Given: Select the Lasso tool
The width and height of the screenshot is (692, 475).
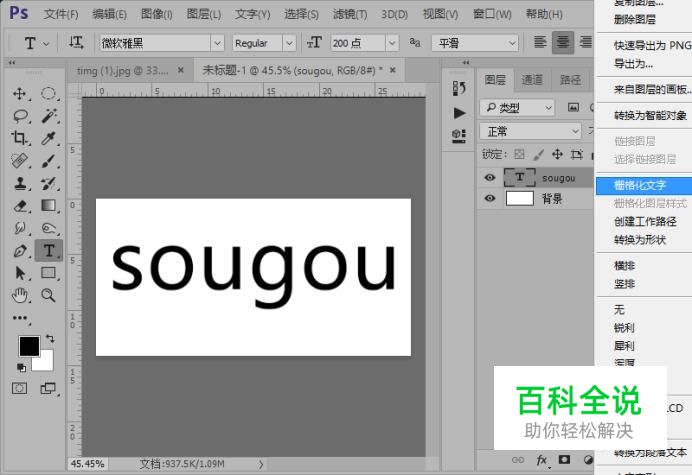Looking at the screenshot, I should (x=20, y=116).
